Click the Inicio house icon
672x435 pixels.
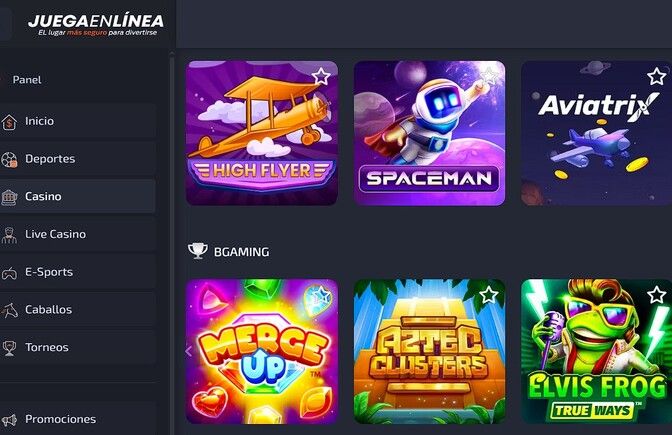pos(9,122)
